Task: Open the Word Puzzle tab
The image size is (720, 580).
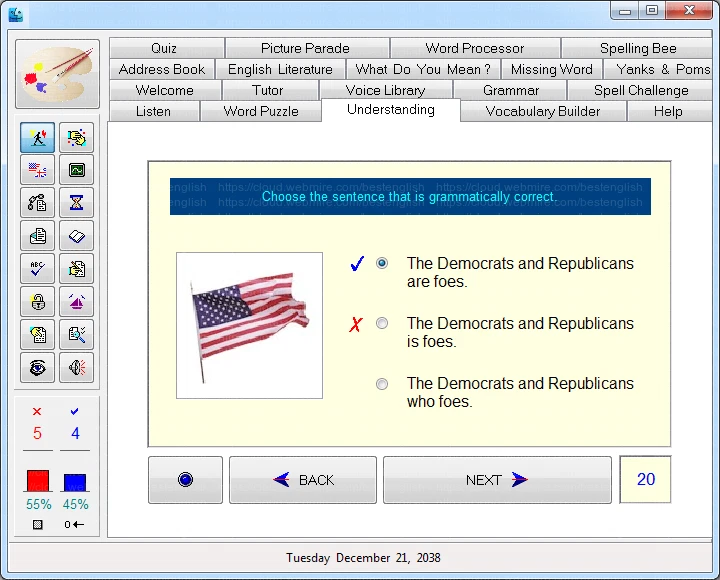Action: (x=261, y=111)
